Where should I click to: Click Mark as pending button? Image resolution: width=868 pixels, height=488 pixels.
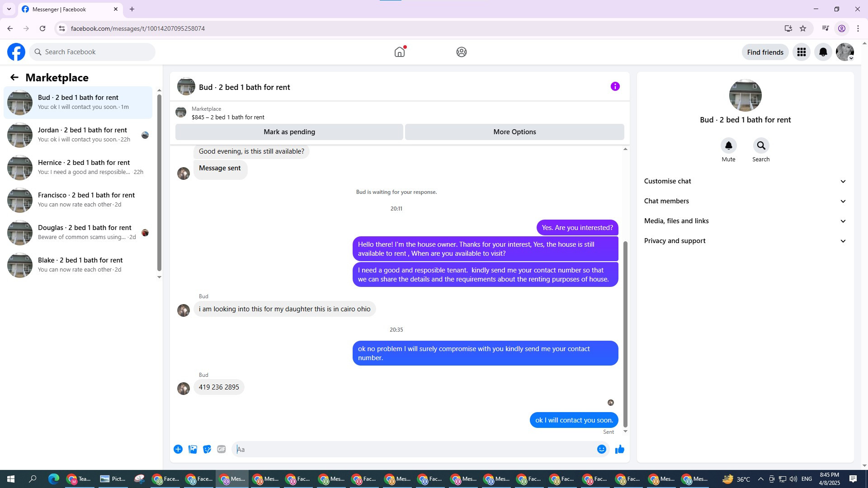click(289, 132)
